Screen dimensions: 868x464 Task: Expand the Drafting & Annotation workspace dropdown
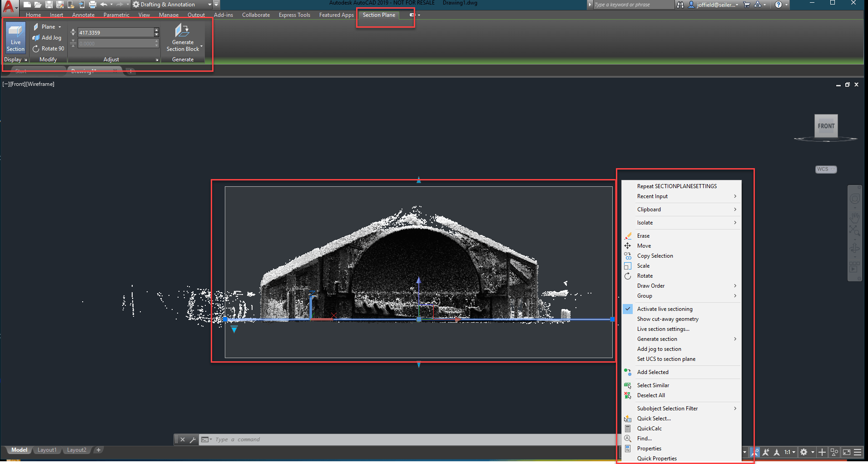(209, 5)
